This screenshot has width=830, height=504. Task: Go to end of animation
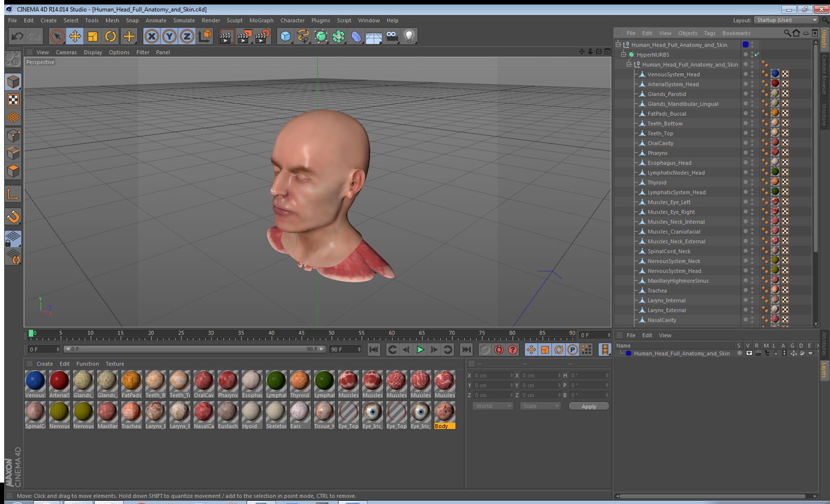(x=466, y=350)
